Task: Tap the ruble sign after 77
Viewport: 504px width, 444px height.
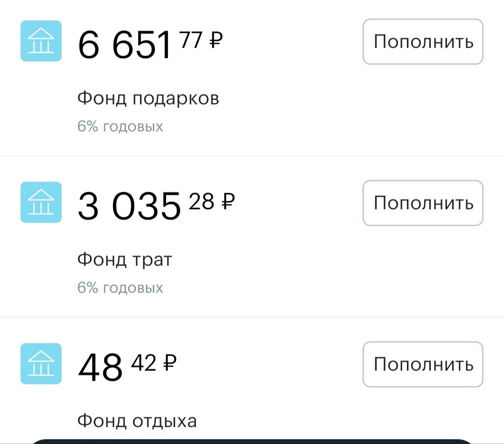Action: [216, 40]
